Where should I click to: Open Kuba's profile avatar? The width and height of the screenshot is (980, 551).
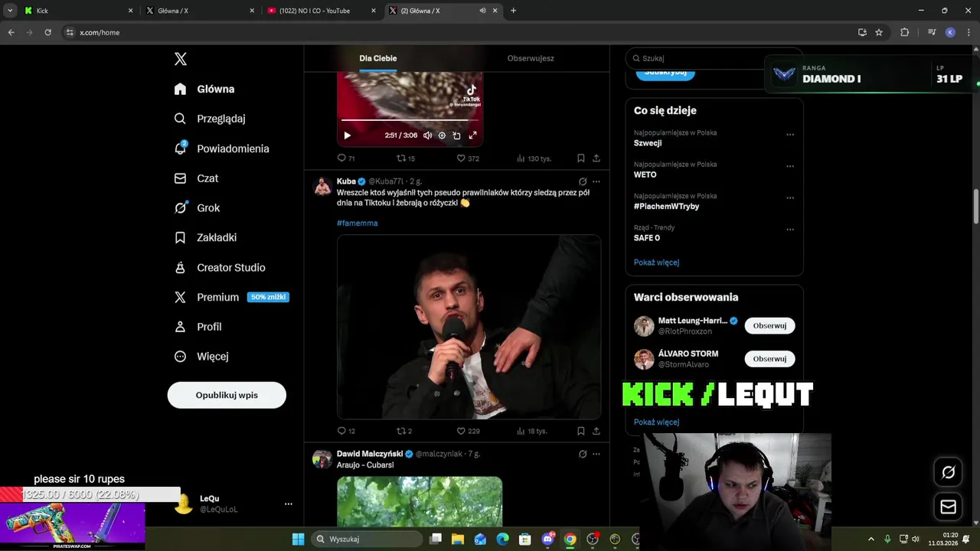322,186
